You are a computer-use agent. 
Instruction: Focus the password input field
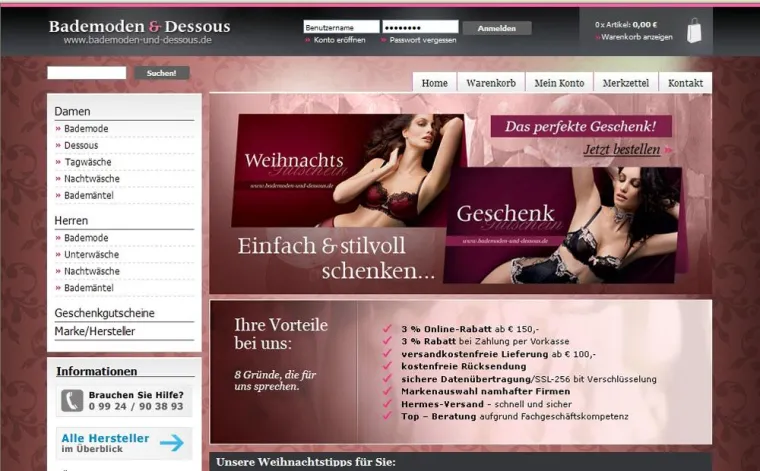420,27
